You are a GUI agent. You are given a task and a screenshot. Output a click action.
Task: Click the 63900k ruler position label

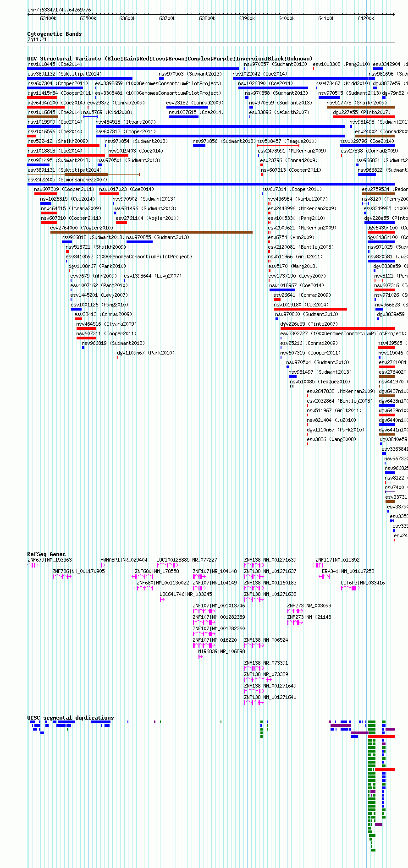pos(247,18)
